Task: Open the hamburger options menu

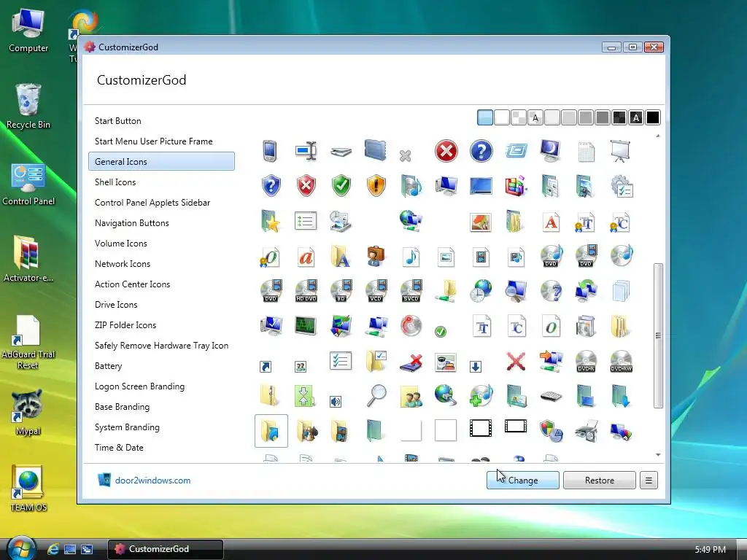Action: 649,480
